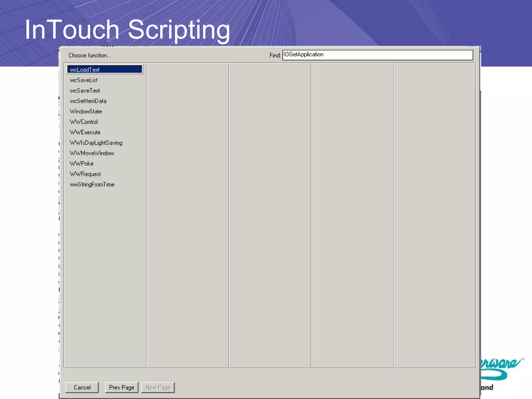532x399 pixels.
Task: Pick the wcSaveText function
Action: [85, 90]
